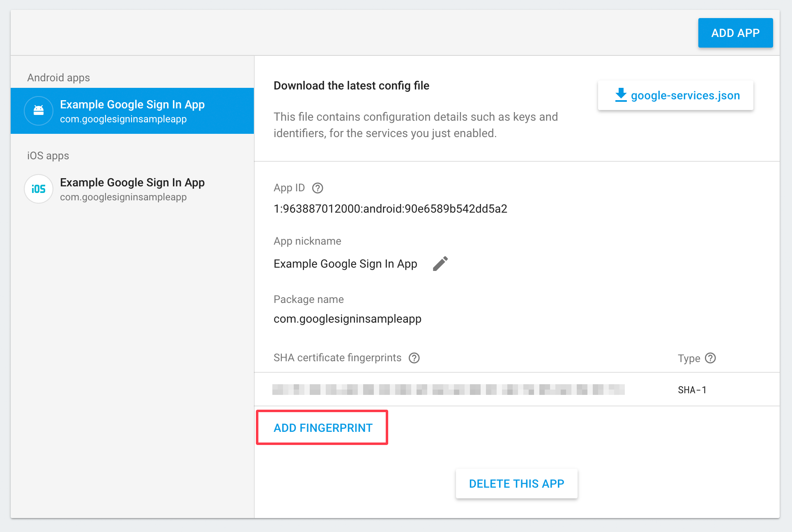Viewport: 792px width, 532px height.
Task: Click the 'Package name' label
Action: (x=309, y=299)
